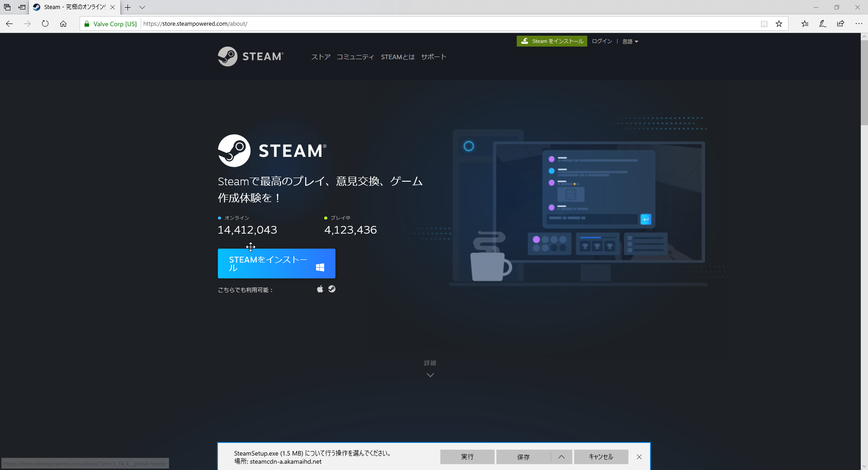Click the こちらでも利用可能 label
Screen dimensions: 868x470
point(245,290)
